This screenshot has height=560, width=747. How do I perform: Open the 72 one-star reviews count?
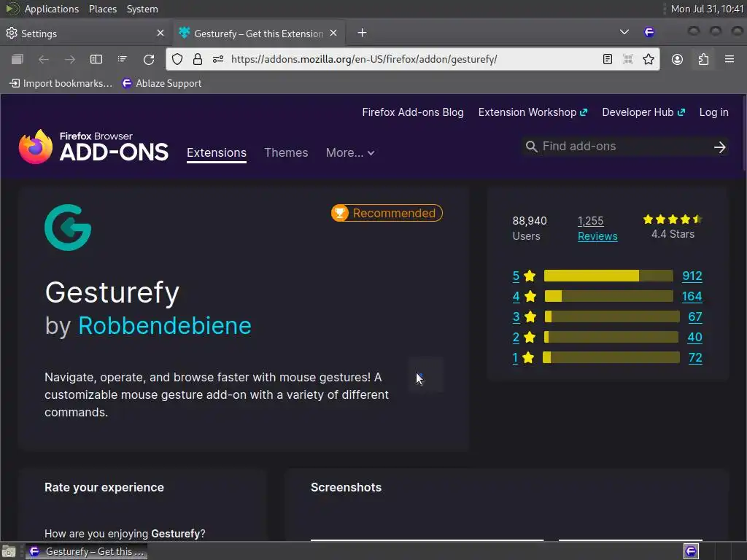click(x=695, y=358)
